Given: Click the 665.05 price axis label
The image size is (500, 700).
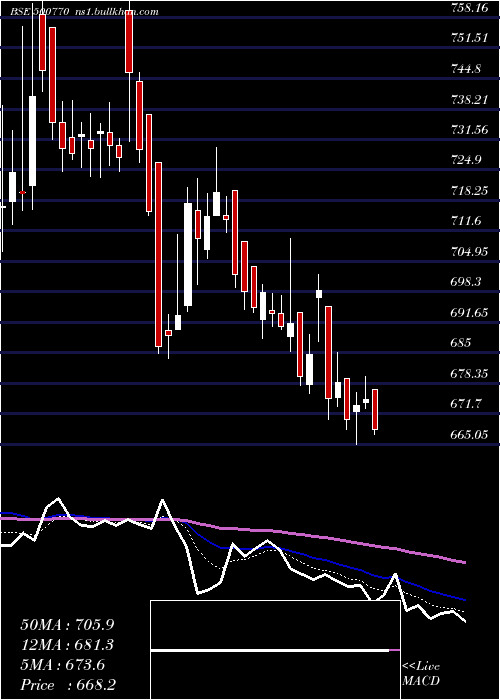Looking at the screenshot, I should pyautogui.click(x=471, y=434).
